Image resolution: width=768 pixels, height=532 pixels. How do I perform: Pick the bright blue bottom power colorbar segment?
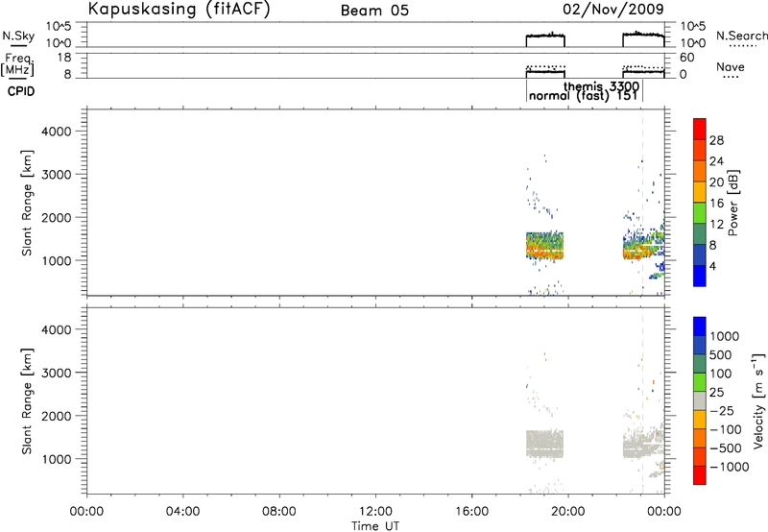(700, 277)
